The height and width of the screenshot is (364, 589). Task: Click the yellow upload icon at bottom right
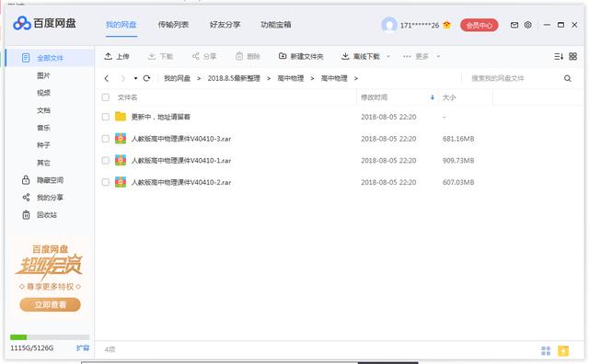(x=563, y=351)
